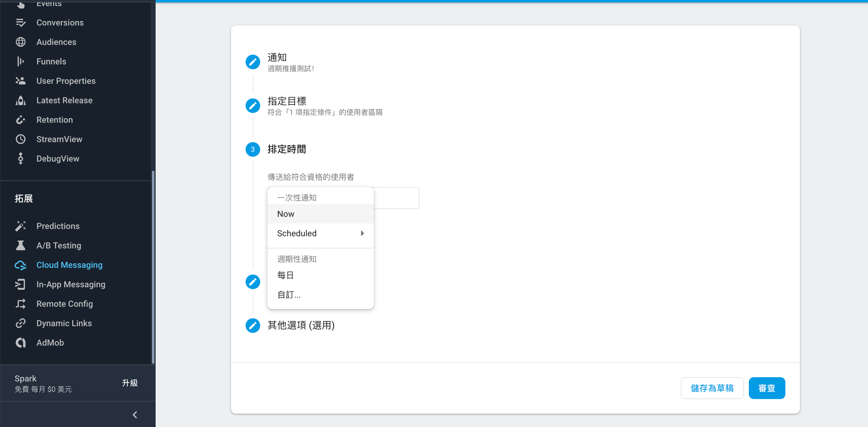The width and height of the screenshot is (868, 427).
Task: Click the 升級 upgrade link
Action: click(130, 383)
